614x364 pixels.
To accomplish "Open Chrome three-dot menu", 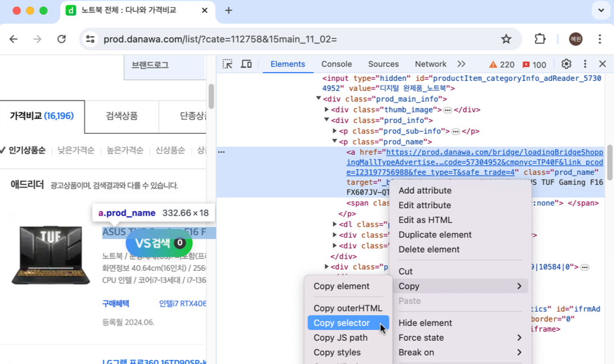I will click(599, 39).
